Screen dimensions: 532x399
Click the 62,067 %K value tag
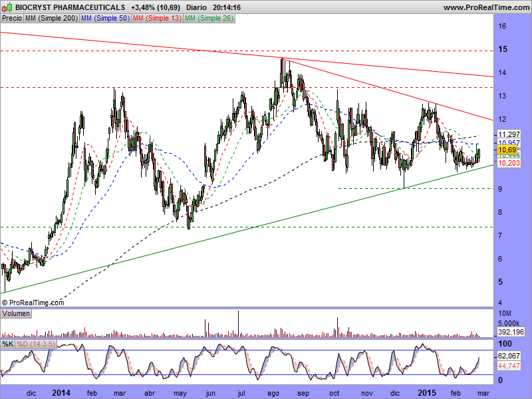[509, 356]
